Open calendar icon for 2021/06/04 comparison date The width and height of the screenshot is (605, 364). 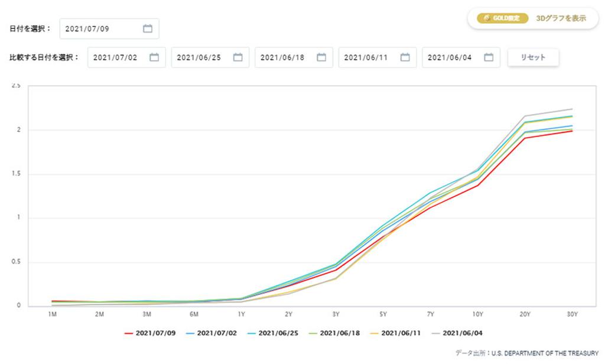point(489,57)
